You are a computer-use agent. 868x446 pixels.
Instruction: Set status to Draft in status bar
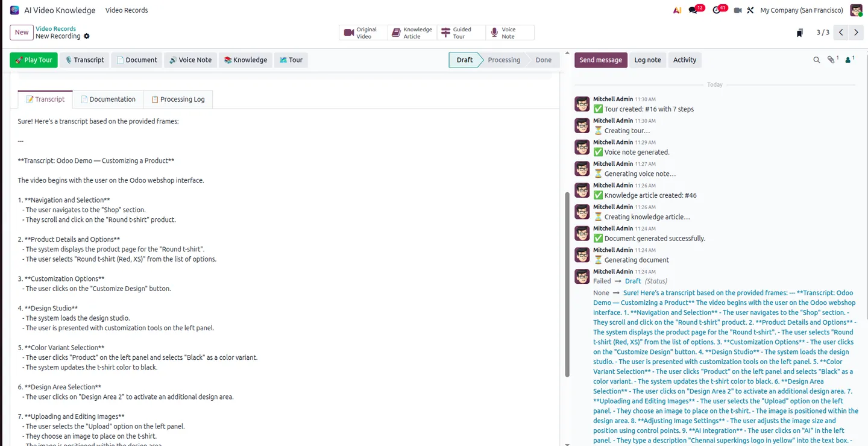(464, 60)
